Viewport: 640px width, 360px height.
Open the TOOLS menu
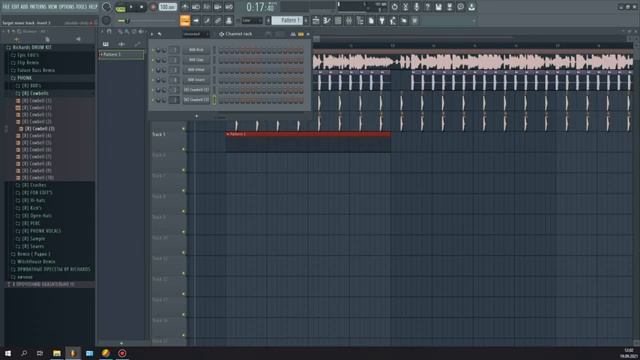click(x=82, y=7)
